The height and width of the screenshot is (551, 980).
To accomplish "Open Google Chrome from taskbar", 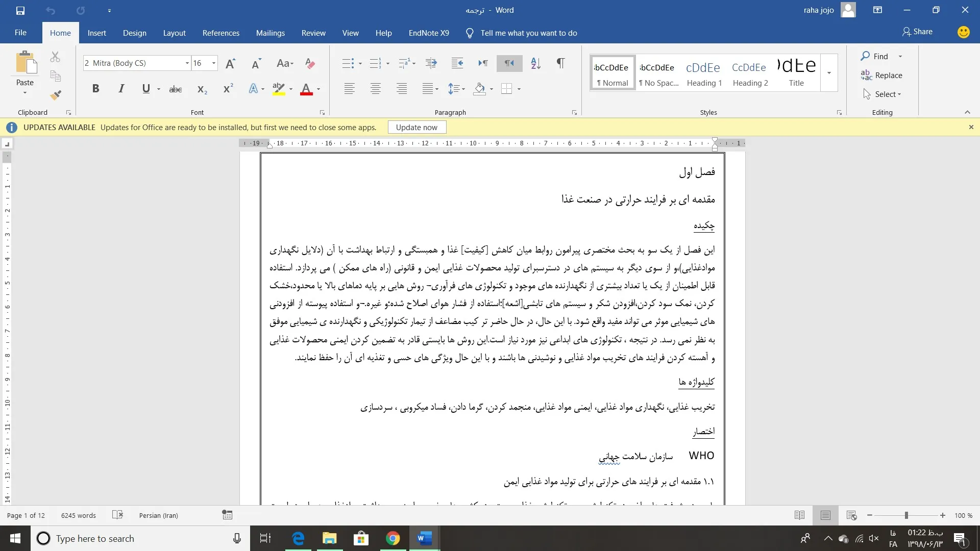I will [393, 538].
